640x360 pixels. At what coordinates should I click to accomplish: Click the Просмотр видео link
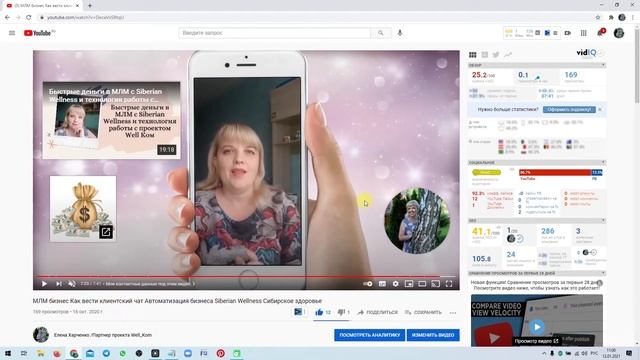coord(536,341)
